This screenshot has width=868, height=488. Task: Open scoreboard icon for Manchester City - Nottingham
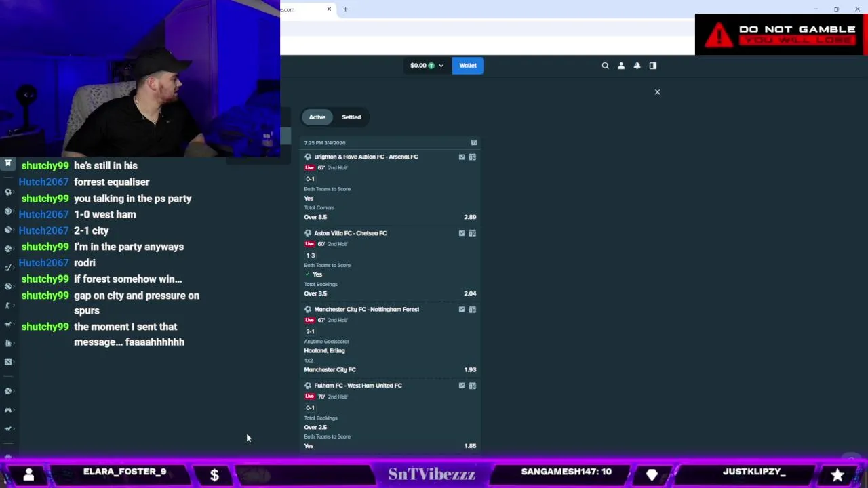coord(473,310)
